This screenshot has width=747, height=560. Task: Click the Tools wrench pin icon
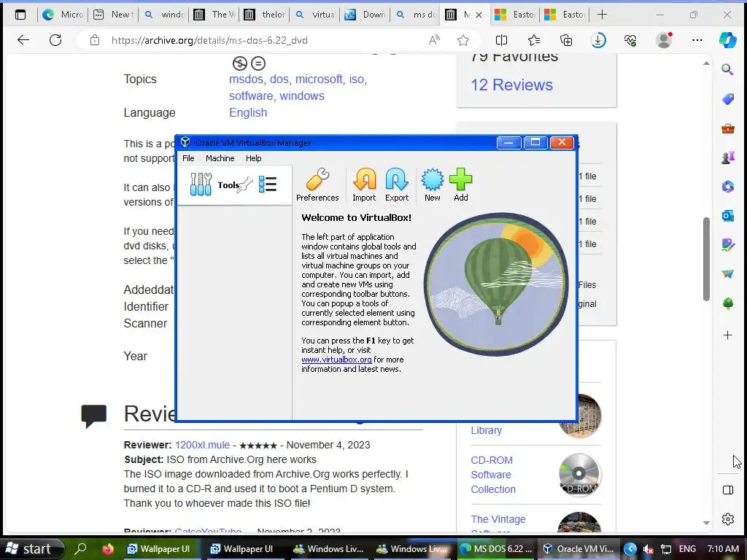[x=245, y=184]
